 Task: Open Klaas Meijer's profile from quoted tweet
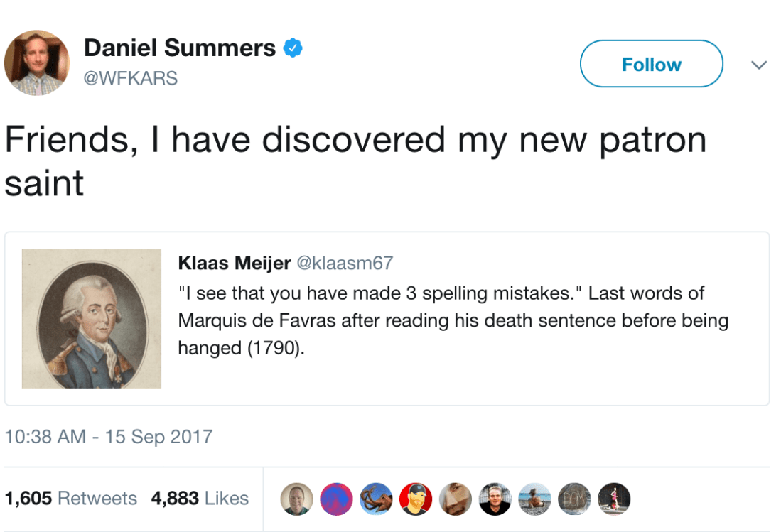(234, 264)
